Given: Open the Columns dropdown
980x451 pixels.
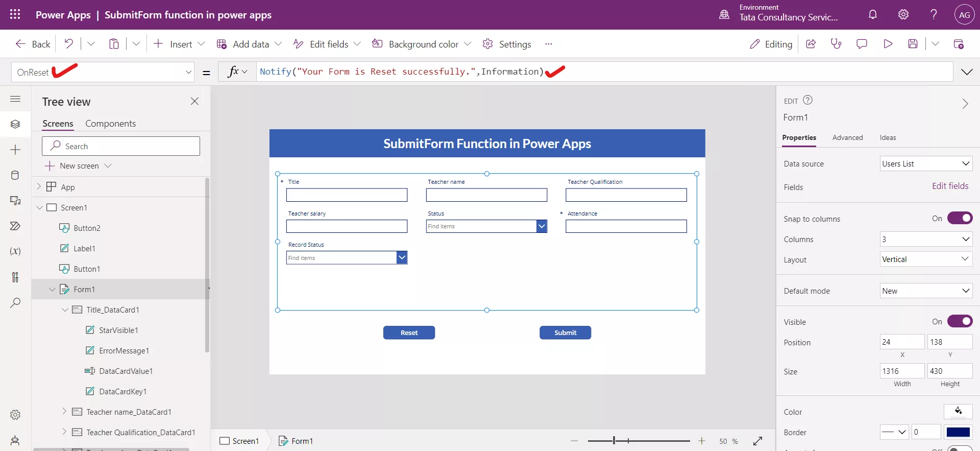Looking at the screenshot, I should pyautogui.click(x=926, y=239).
